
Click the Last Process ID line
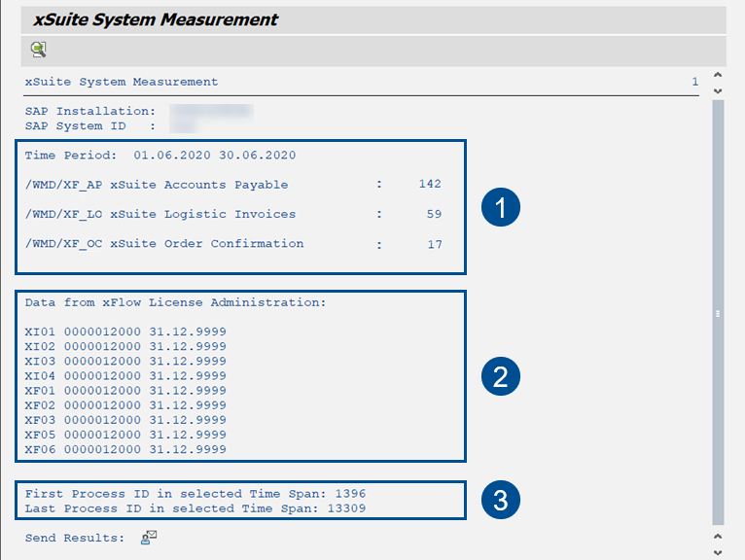[195, 508]
